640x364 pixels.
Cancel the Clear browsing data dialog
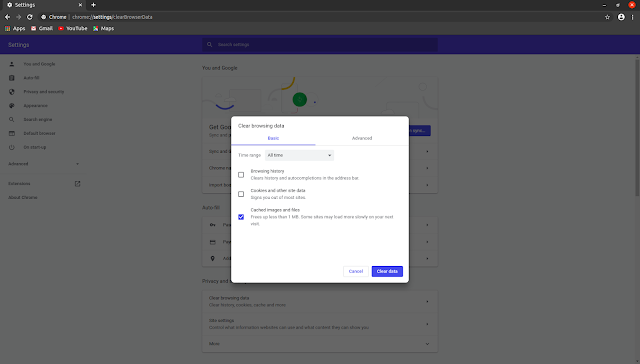[356, 271]
